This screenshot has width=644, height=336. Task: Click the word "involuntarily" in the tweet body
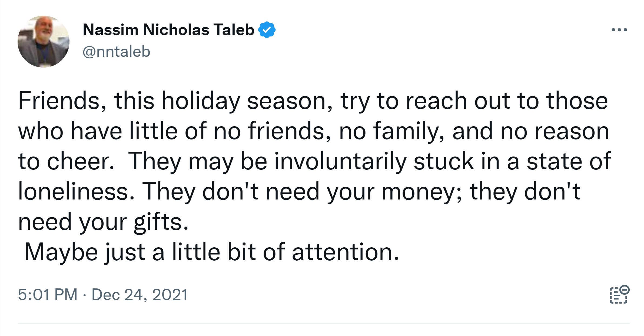pyautogui.click(x=340, y=161)
